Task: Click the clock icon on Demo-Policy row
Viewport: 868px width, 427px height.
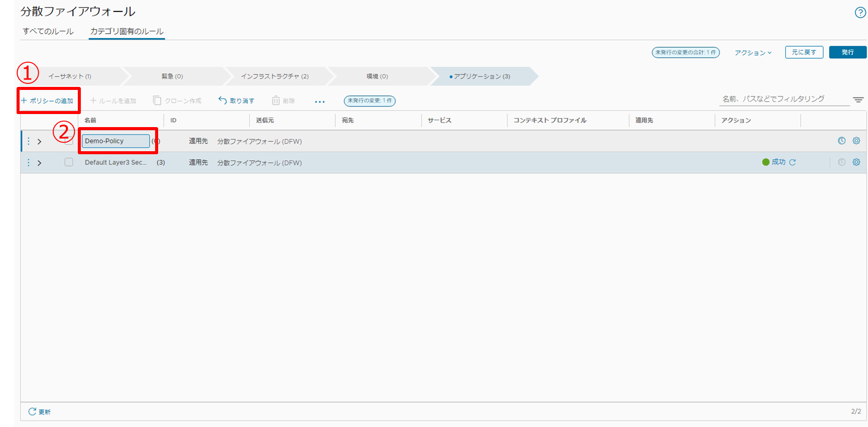Action: tap(841, 141)
